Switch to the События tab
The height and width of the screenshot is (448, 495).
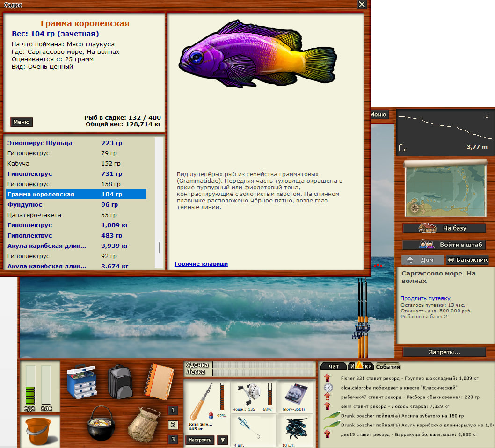(x=388, y=367)
